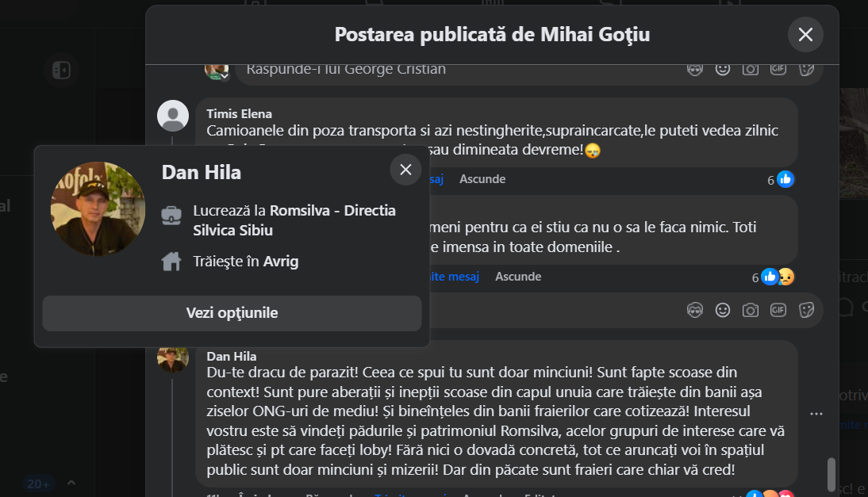Click the camera icon below Dan Hila's comment
868x497 pixels.
(750, 310)
